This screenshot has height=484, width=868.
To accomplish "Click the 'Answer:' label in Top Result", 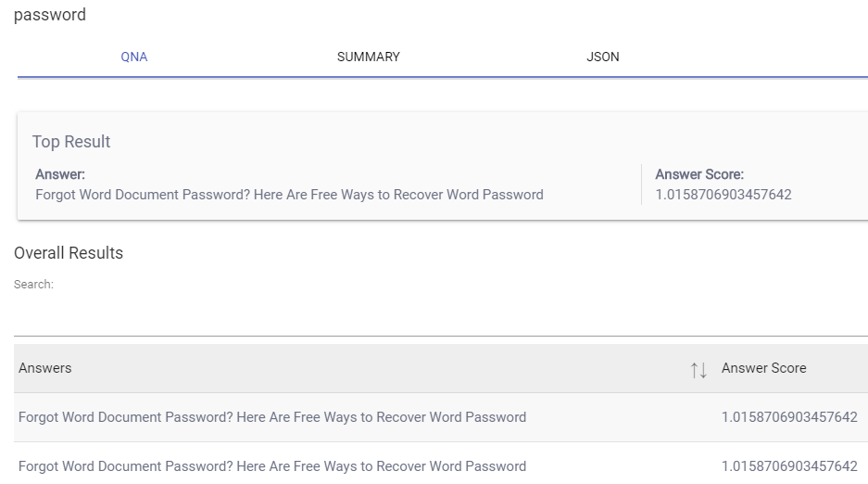I will pyautogui.click(x=60, y=174).
